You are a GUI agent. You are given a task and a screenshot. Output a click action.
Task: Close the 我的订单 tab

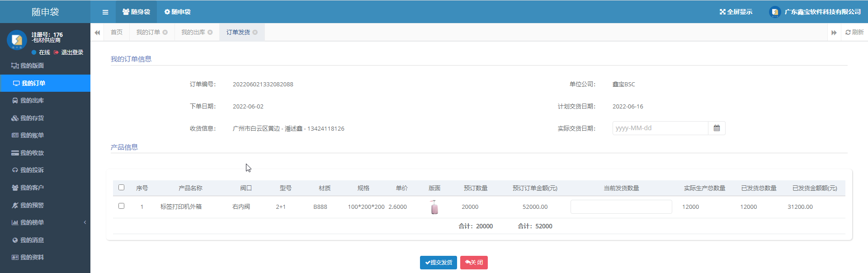[x=165, y=33]
